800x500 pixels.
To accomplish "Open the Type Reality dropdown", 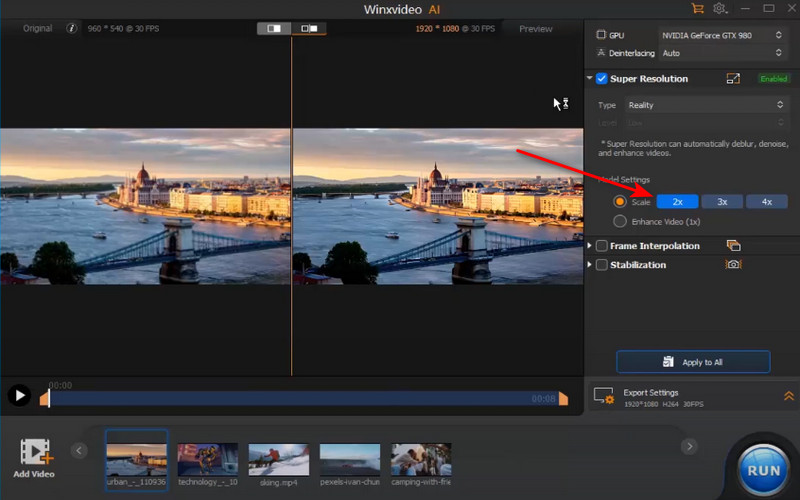I will (705, 105).
